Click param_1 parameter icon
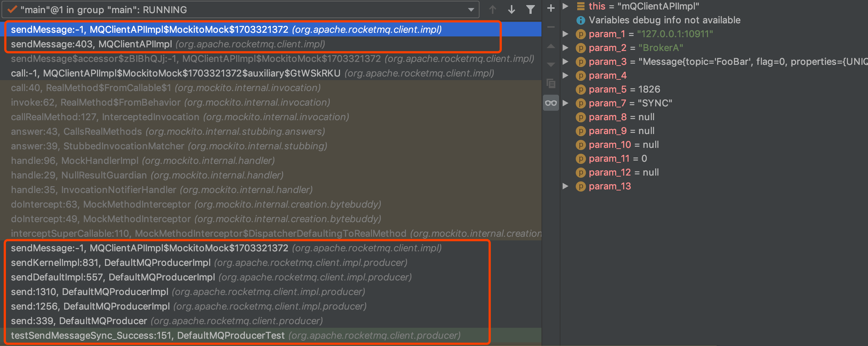The height and width of the screenshot is (346, 868). (x=580, y=34)
